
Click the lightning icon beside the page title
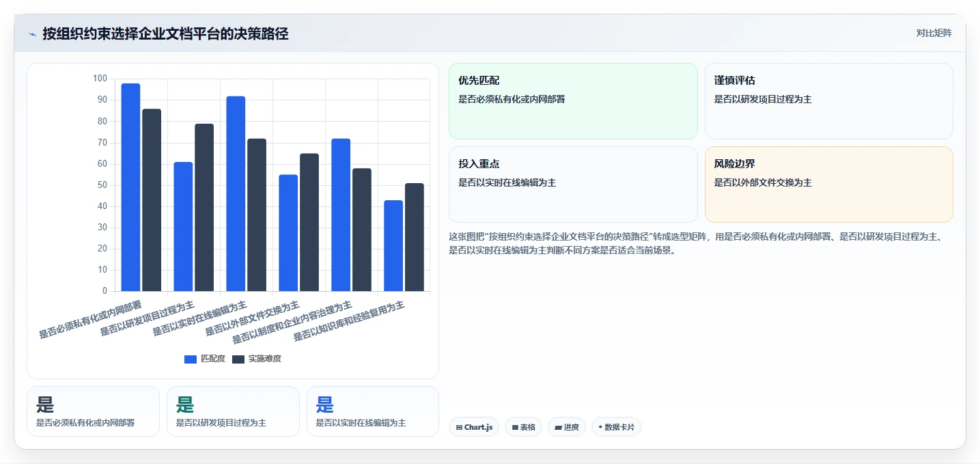coord(32,34)
